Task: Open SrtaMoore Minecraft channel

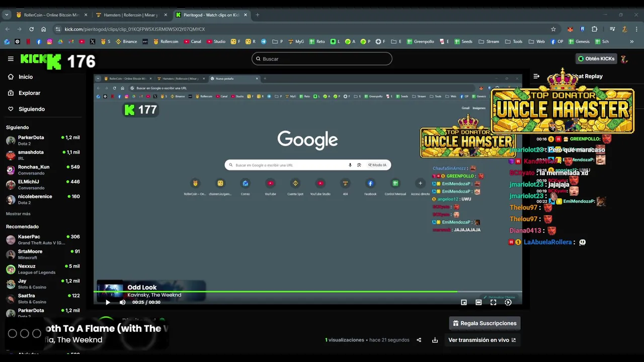Action: (43, 254)
